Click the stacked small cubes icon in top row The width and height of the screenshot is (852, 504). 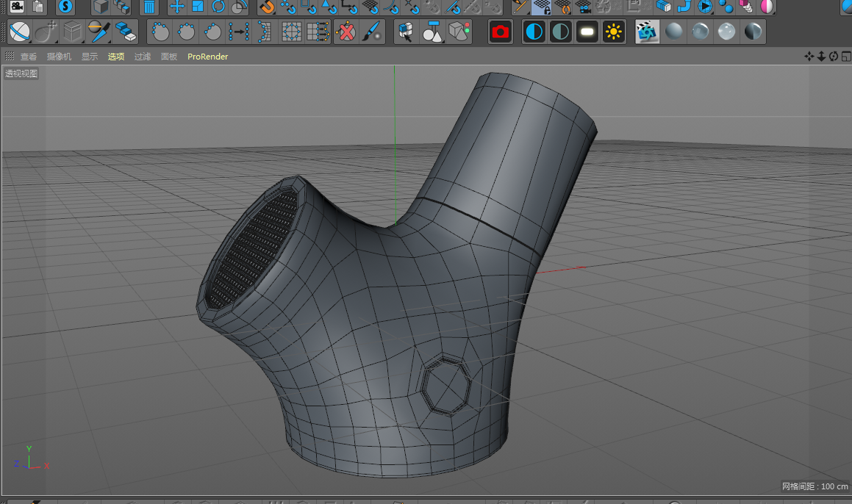[121, 7]
